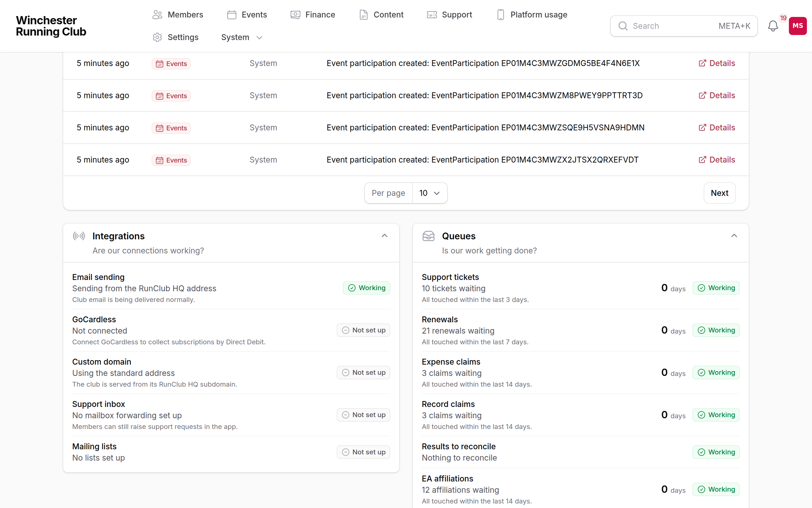
Task: Click the Winchester Running Club logo
Action: click(x=51, y=26)
